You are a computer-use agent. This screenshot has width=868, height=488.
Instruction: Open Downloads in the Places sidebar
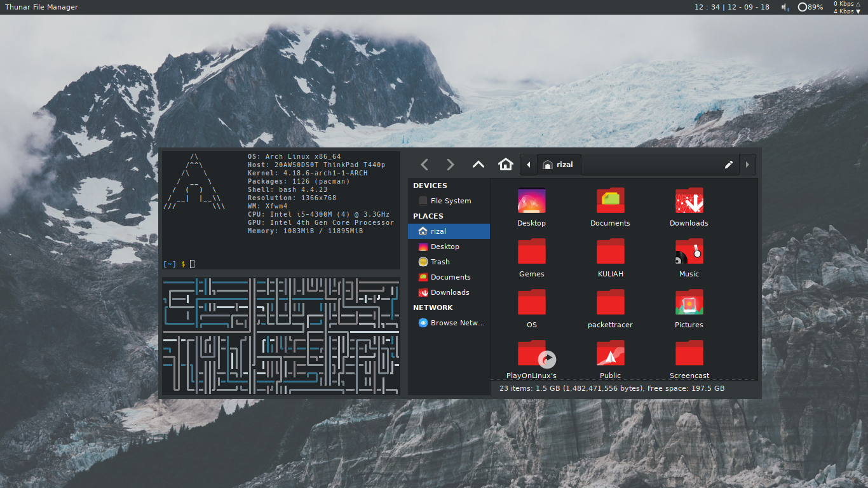(x=449, y=292)
